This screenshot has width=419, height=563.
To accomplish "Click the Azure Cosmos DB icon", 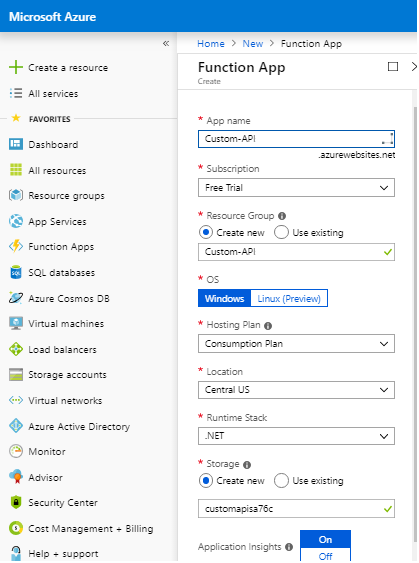I will 16,298.
